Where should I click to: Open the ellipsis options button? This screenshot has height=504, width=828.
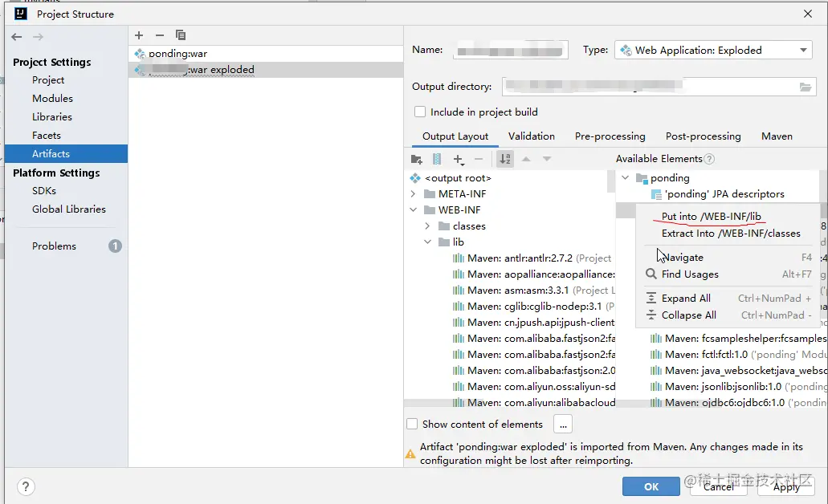click(x=563, y=424)
